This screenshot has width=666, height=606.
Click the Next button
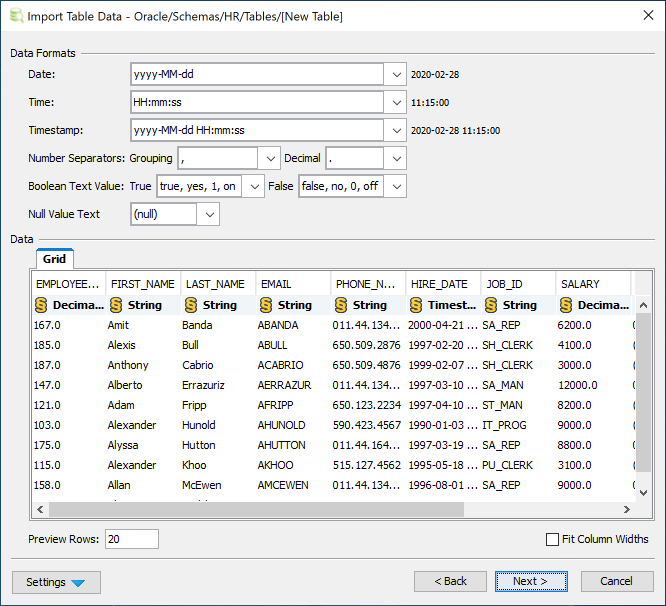pos(531,581)
